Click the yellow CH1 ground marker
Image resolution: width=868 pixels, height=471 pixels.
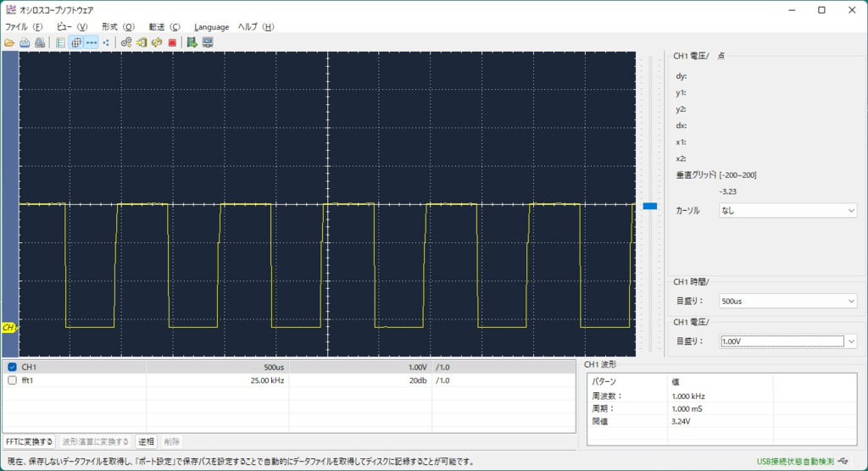coord(8,328)
